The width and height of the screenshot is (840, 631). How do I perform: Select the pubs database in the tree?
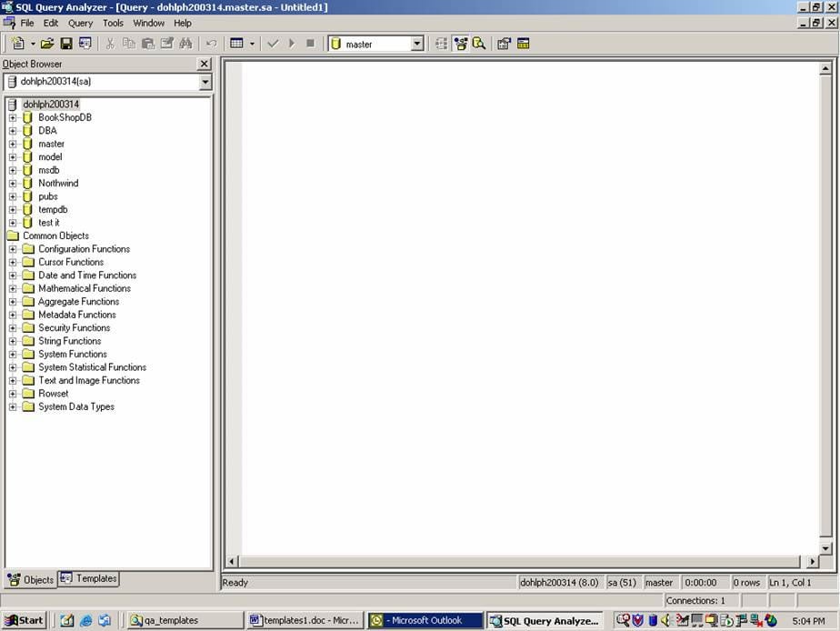pos(47,196)
